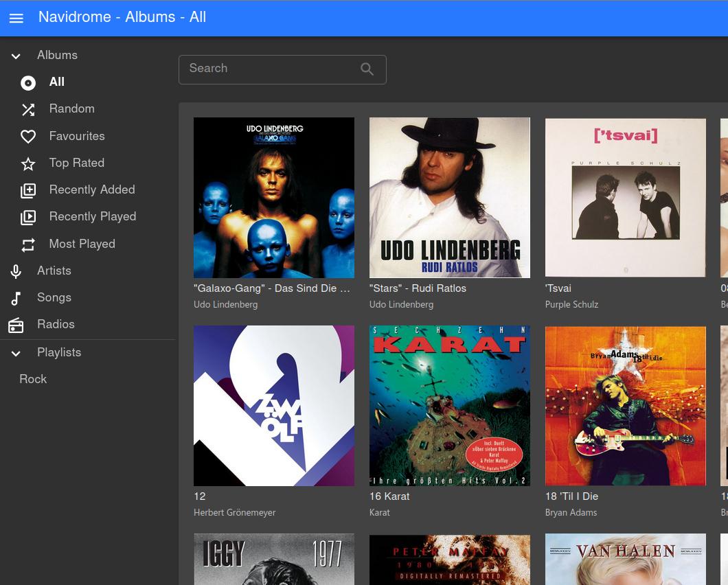This screenshot has width=728, height=585.
Task: Open the Herbert Grönemeyer artist link
Action: click(x=234, y=512)
